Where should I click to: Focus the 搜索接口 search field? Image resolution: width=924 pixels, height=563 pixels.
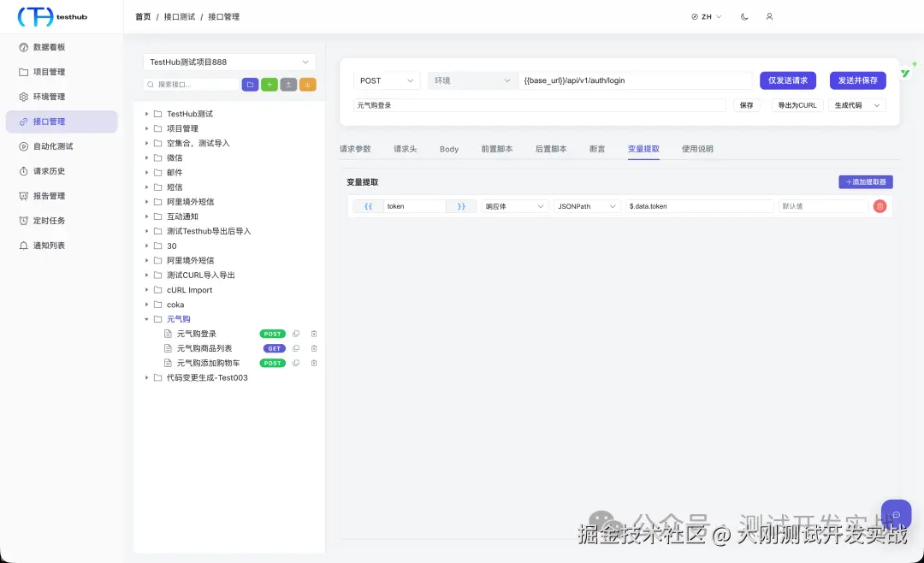(x=191, y=85)
